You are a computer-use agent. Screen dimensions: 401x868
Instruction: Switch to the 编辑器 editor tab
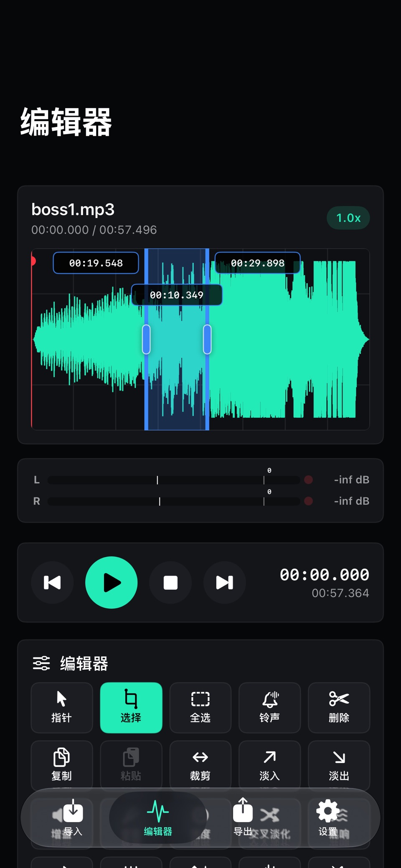pos(158,818)
